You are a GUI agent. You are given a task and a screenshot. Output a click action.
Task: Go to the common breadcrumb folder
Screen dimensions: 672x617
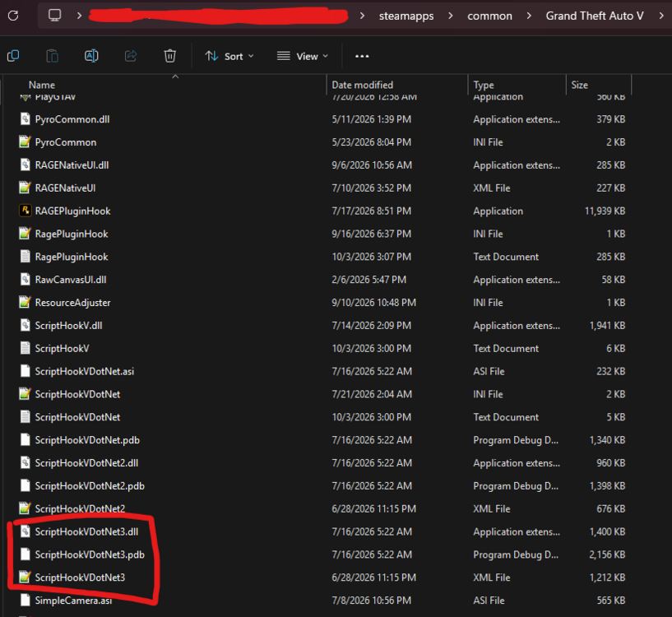coord(489,16)
